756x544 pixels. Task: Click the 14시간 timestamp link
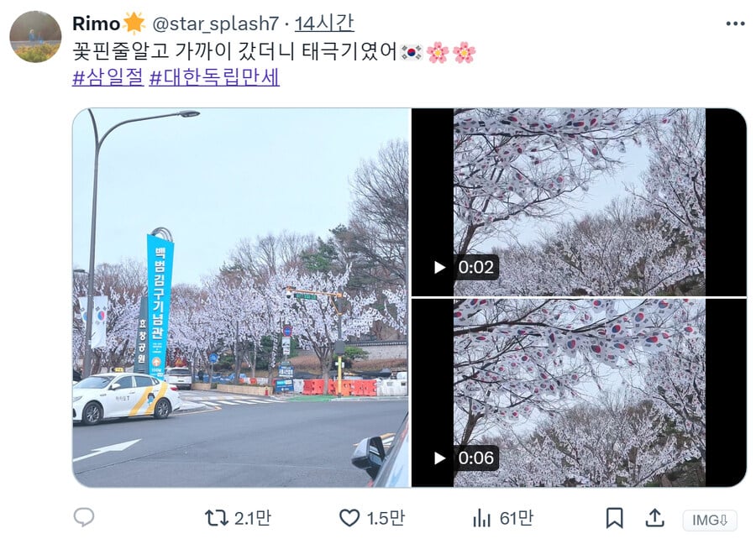[324, 24]
